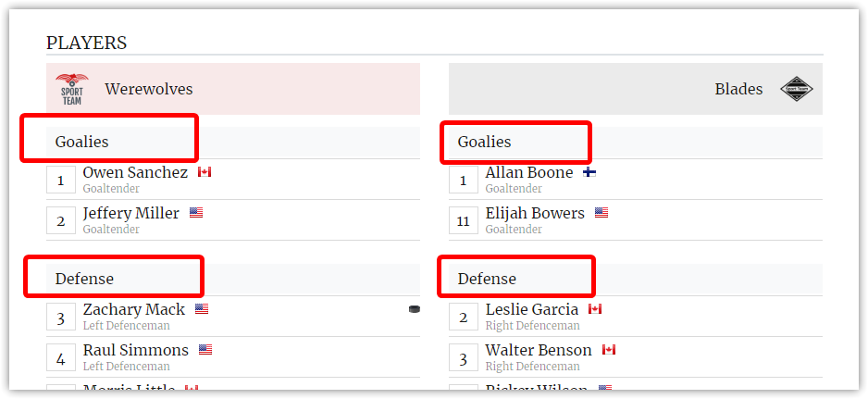Screen dimensions: 868x399
Task: Open the Blades team name link
Action: point(738,89)
